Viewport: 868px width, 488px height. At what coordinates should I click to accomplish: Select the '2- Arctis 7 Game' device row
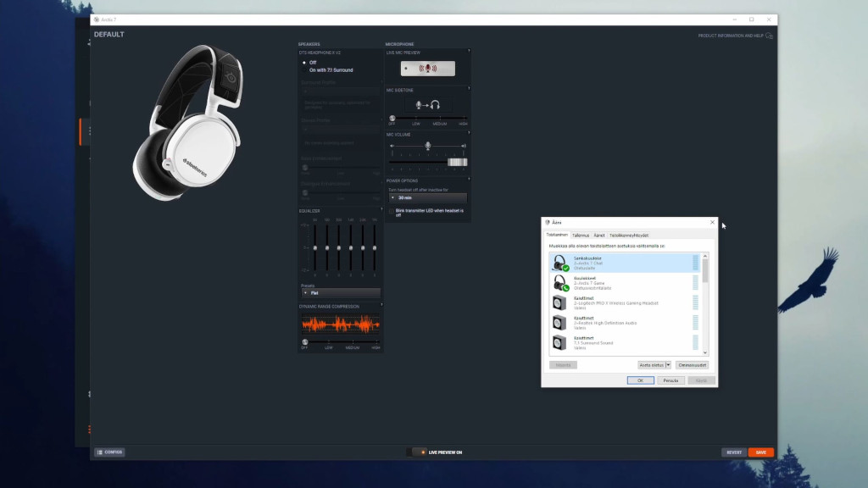tap(625, 283)
